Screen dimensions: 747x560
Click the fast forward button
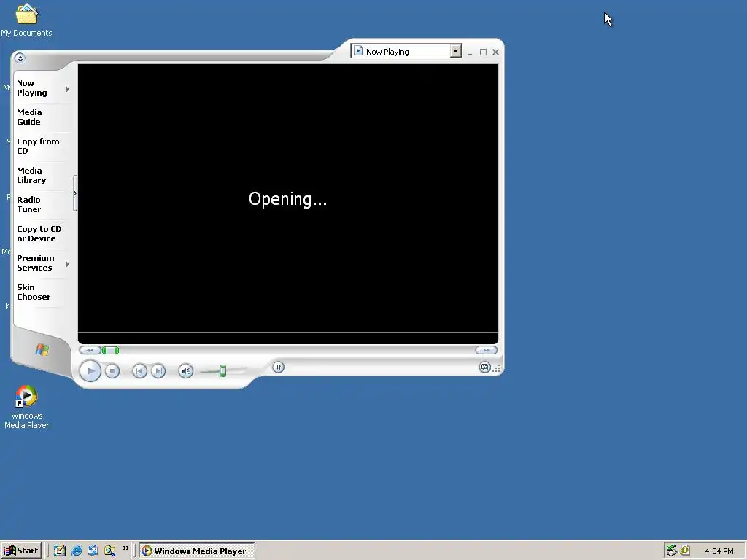tap(486, 350)
